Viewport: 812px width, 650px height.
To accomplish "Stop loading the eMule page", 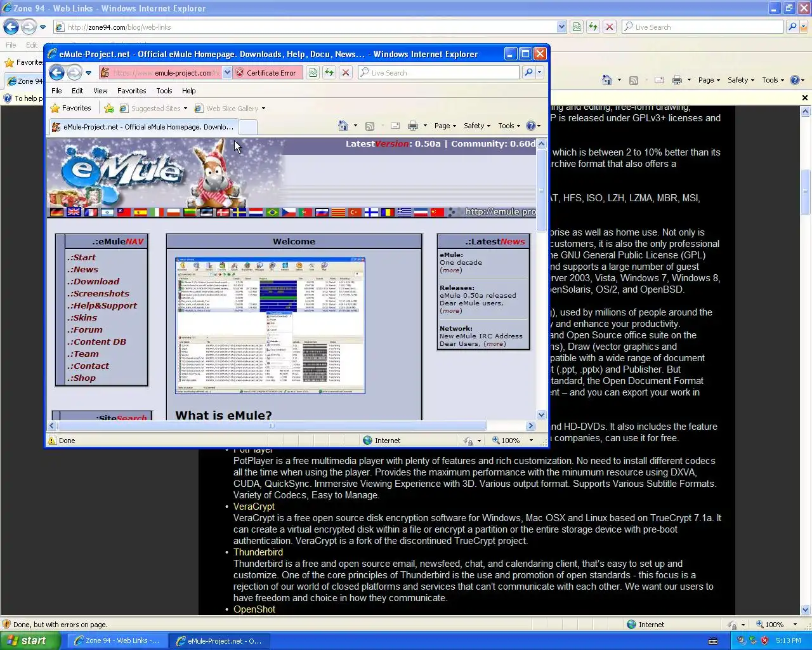I will pos(346,73).
